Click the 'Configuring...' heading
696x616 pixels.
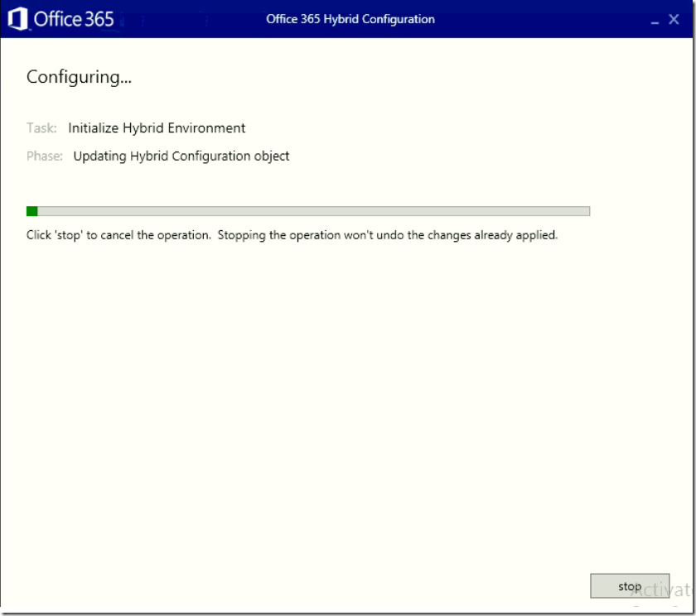(79, 77)
